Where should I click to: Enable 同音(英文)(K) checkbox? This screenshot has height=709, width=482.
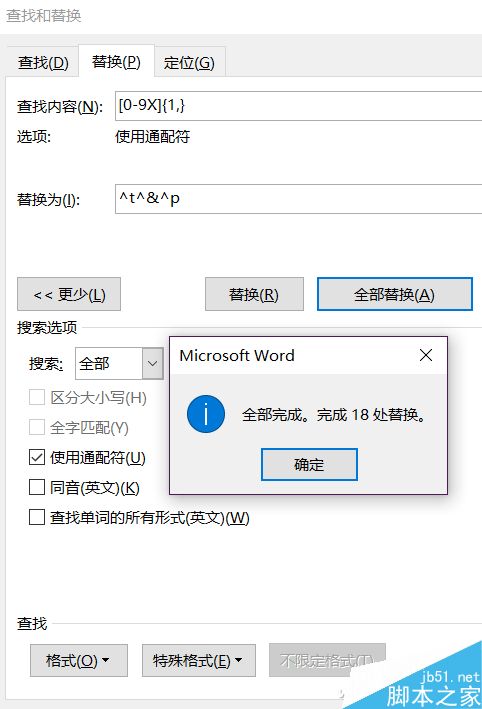(37, 487)
